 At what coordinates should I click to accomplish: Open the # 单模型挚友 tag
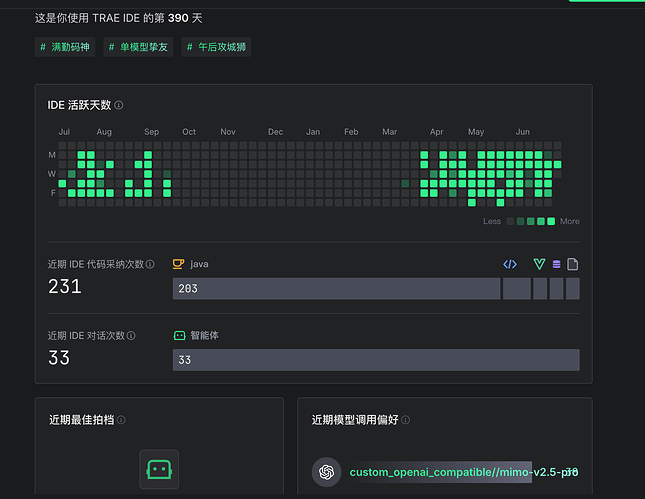coord(138,47)
